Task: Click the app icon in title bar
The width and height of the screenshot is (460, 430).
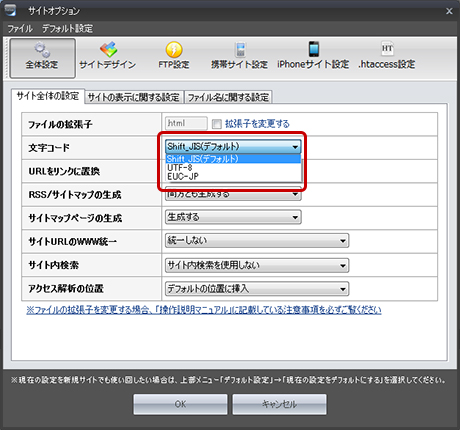Action: [x=10, y=10]
